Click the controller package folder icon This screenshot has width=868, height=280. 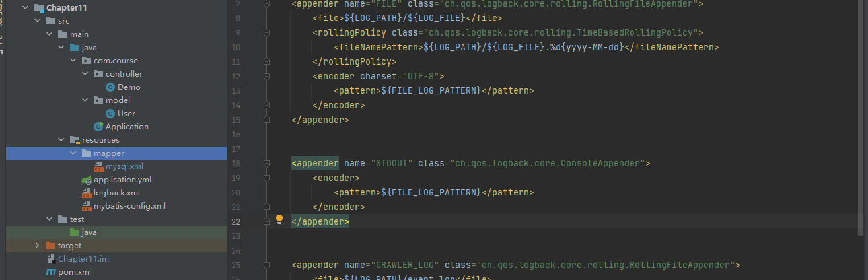[98, 74]
